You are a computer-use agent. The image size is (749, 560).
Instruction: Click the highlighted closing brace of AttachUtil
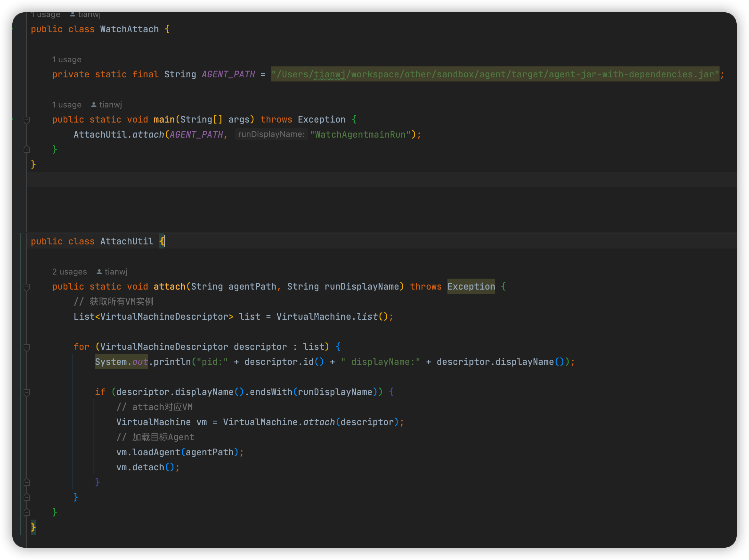click(x=33, y=527)
